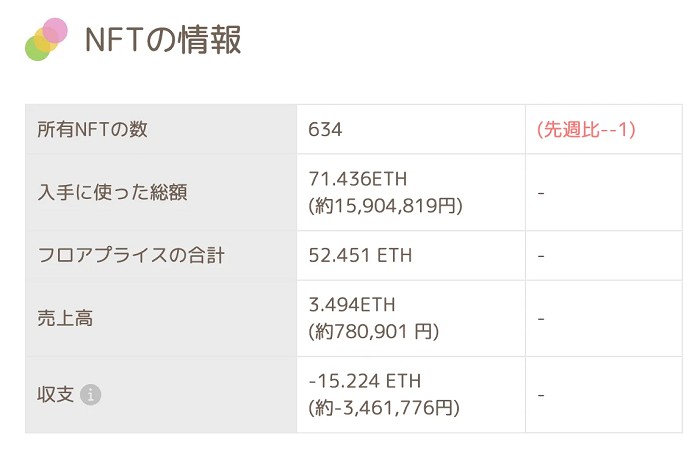Screen dimensions: 700x467
Task: Click the green circle in the logo
Action: point(37,48)
